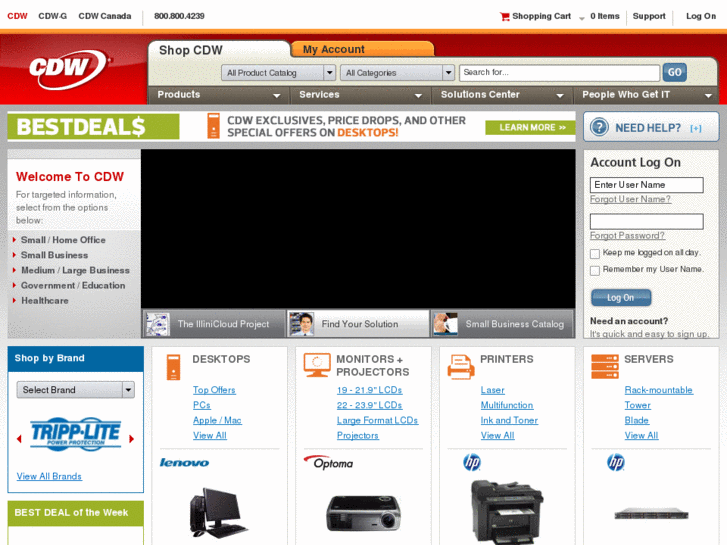727x545 pixels.
Task: Click the red arrow beside Healthcare
Action: 14,301
